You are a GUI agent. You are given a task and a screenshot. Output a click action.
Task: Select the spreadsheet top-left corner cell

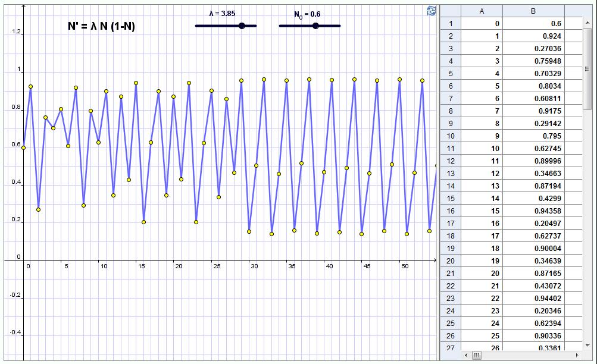(451, 11)
